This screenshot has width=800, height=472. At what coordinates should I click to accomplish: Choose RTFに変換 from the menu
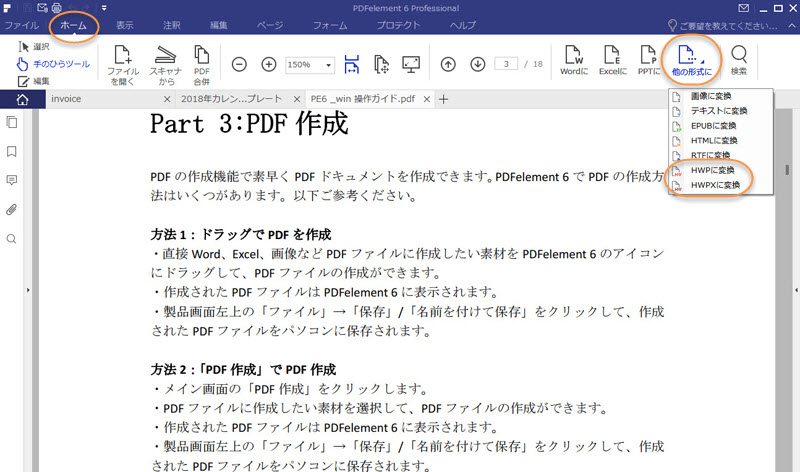(721, 155)
